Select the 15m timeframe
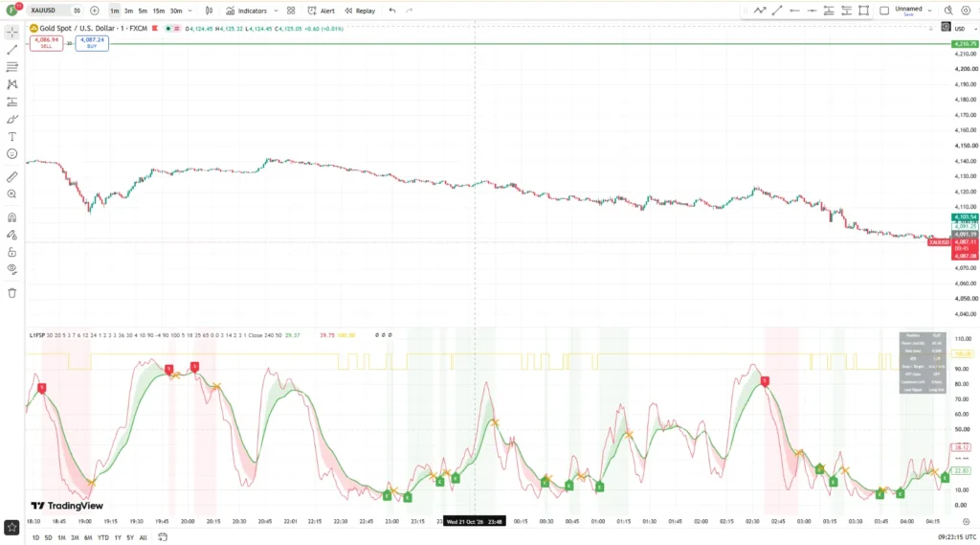This screenshot has width=980, height=545. [159, 11]
